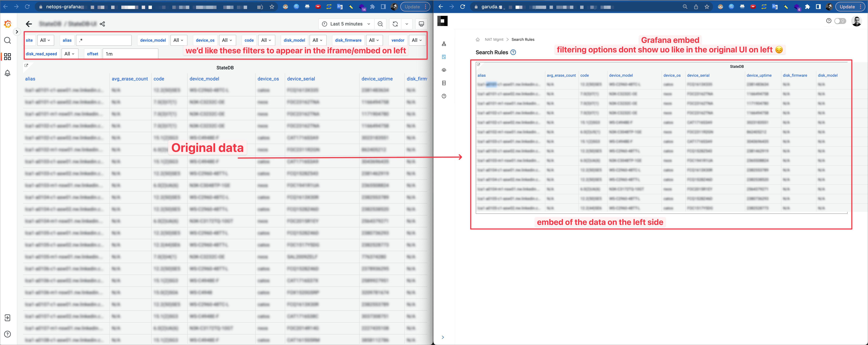The width and height of the screenshot is (868, 345).
Task: Click the go back arrow in Grafana
Action: pyautogui.click(x=29, y=24)
